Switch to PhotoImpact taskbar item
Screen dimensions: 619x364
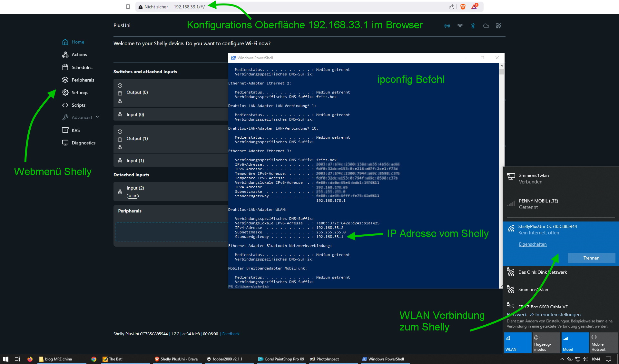[x=333, y=359]
